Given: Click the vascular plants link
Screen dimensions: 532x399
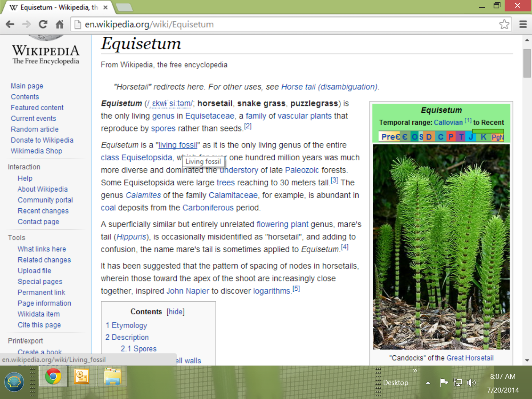Looking at the screenshot, I should point(305,116).
